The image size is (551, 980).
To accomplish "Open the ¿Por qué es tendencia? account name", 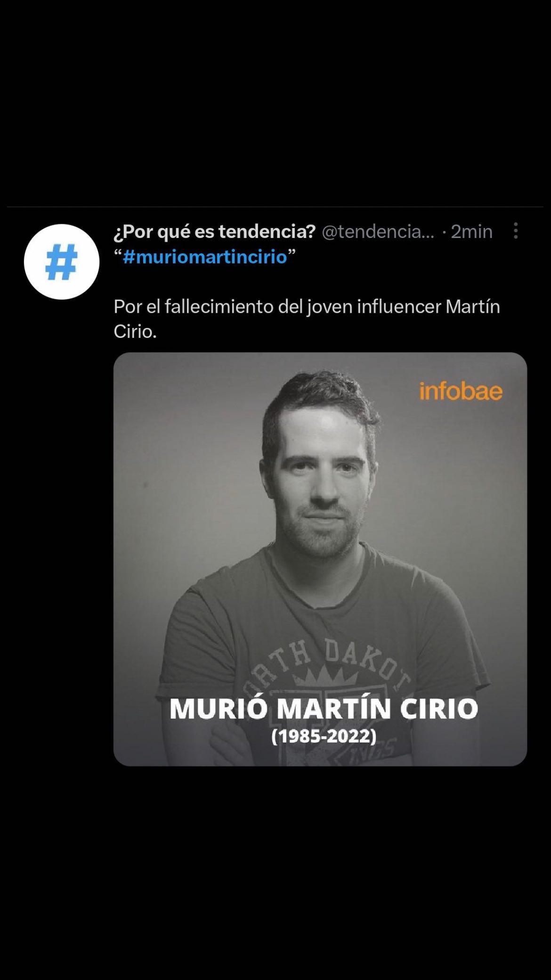I will [x=214, y=231].
